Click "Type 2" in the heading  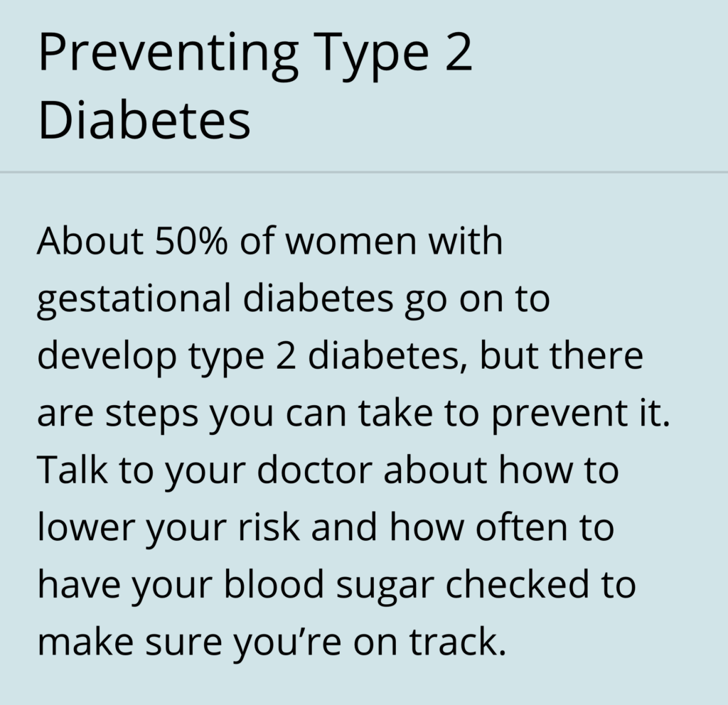click(392, 53)
